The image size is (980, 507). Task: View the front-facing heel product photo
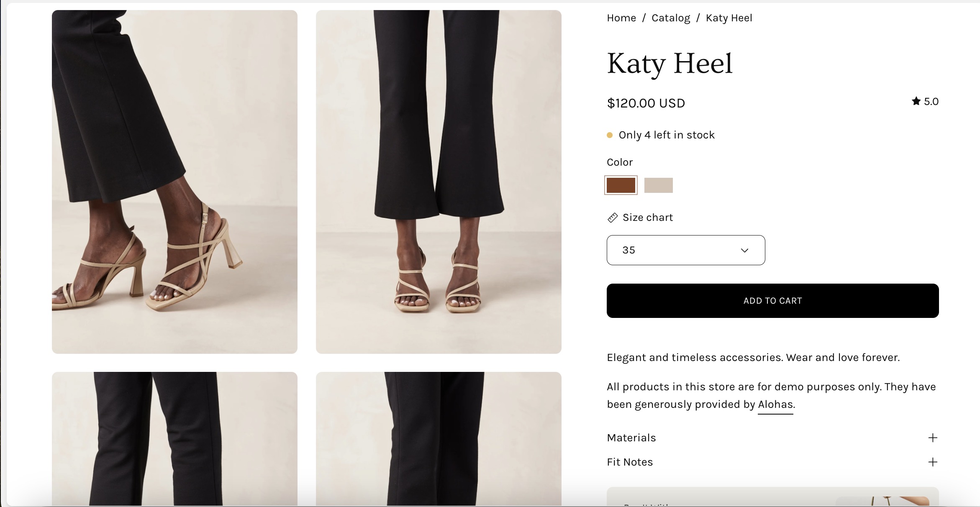click(439, 182)
